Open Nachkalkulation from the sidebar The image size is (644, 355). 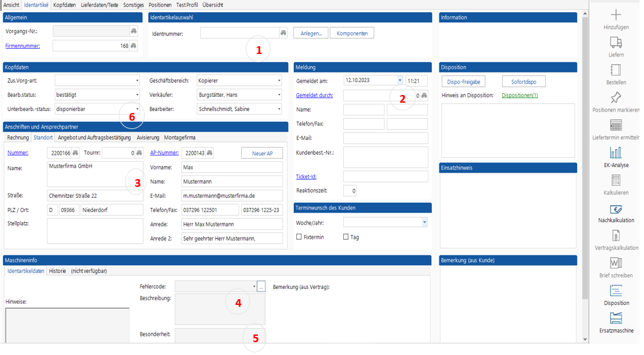click(x=616, y=209)
